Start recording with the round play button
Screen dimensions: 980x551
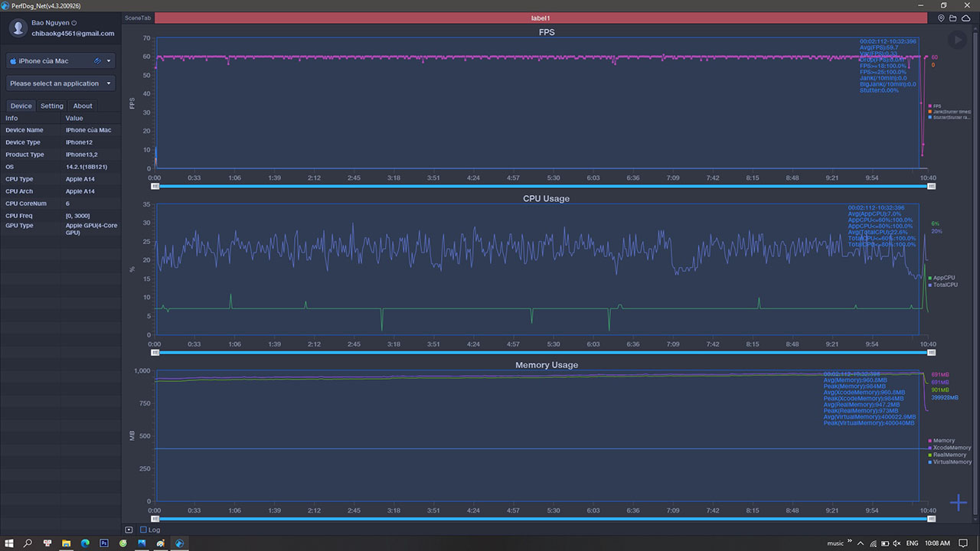point(956,40)
